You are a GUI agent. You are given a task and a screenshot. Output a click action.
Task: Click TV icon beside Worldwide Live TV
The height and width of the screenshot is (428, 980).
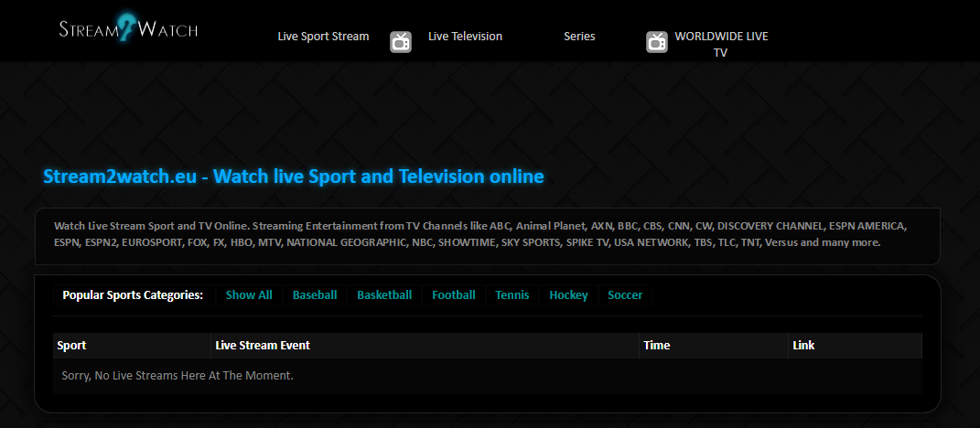[x=657, y=41]
